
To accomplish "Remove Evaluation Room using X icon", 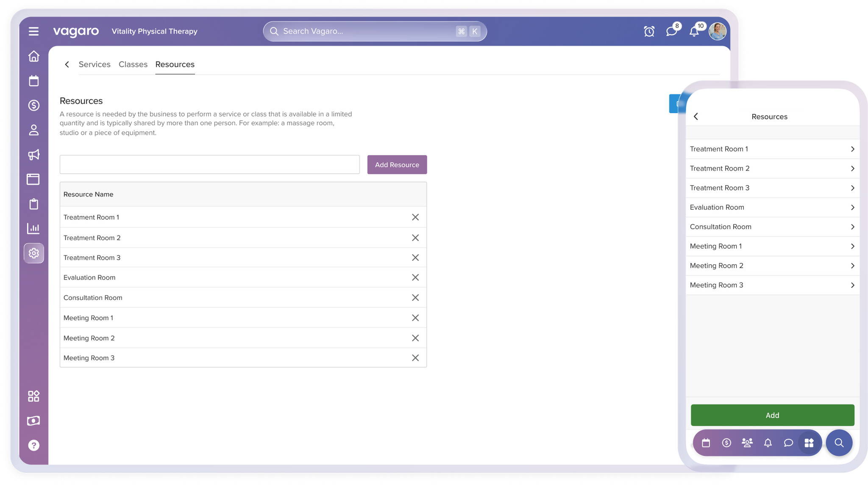I will 415,277.
